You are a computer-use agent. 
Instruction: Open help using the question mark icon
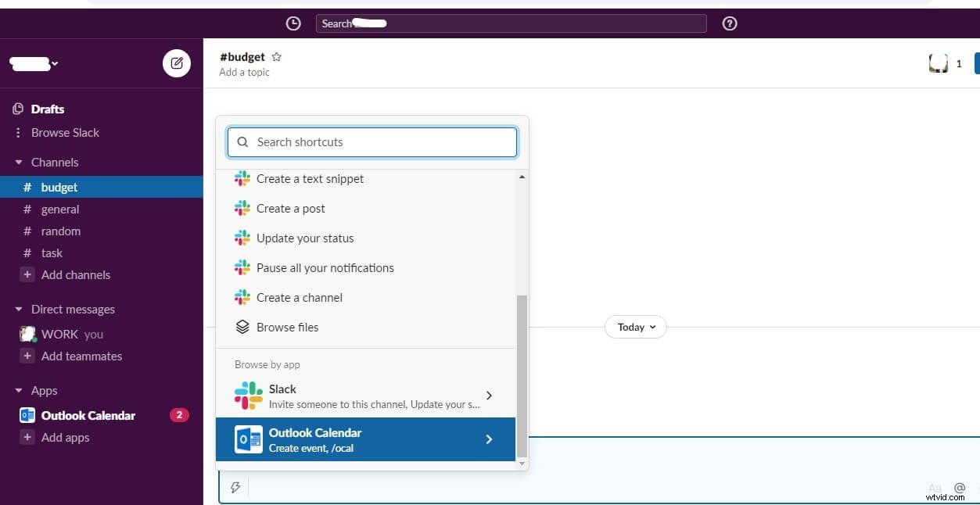pos(729,23)
